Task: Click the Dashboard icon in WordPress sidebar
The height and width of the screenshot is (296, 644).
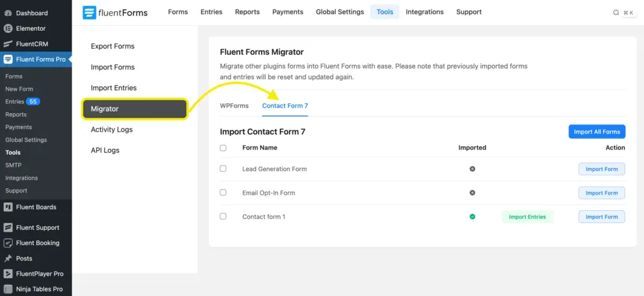Action: click(8, 13)
